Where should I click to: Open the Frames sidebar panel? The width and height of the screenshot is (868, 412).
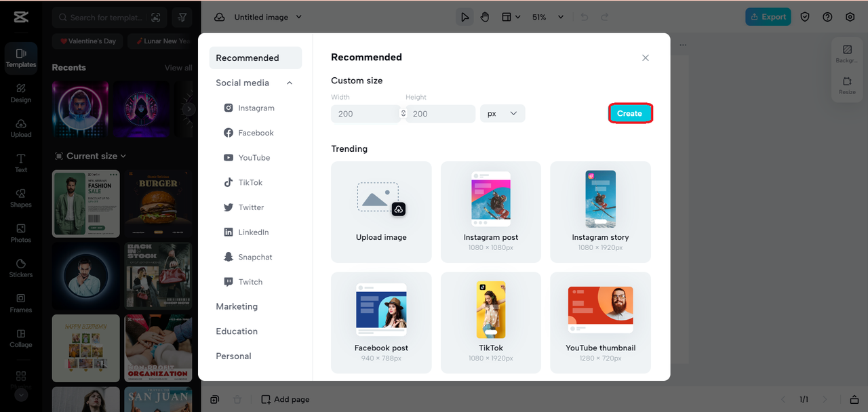tap(21, 303)
